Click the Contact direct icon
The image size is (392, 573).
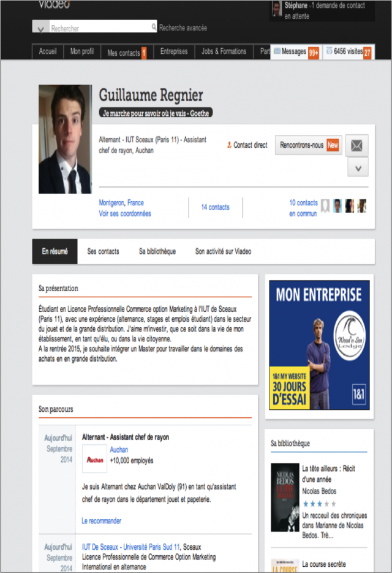point(230,145)
